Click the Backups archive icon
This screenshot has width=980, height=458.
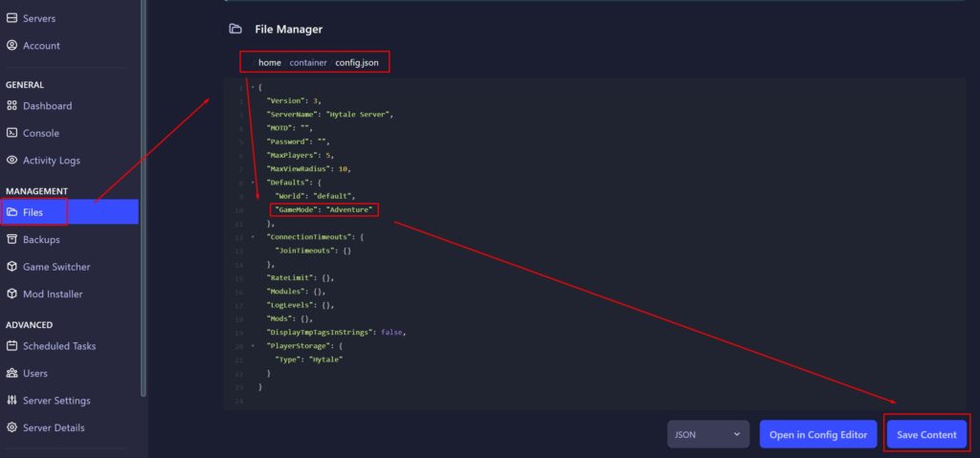(12, 239)
